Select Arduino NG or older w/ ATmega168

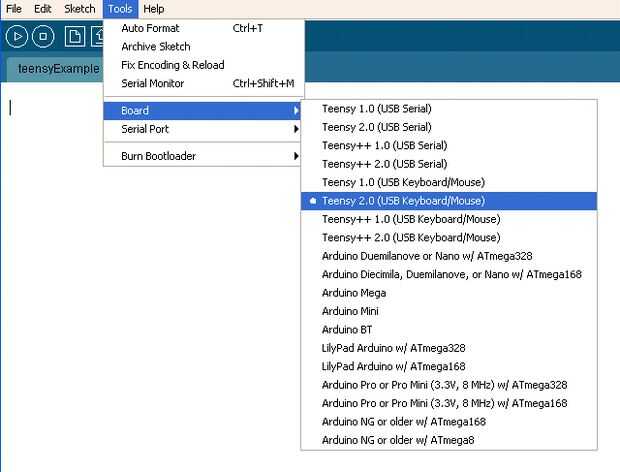[x=449, y=422]
